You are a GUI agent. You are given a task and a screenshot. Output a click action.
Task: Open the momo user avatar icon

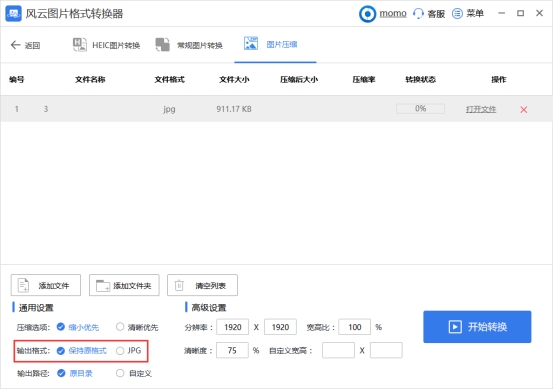pos(367,14)
